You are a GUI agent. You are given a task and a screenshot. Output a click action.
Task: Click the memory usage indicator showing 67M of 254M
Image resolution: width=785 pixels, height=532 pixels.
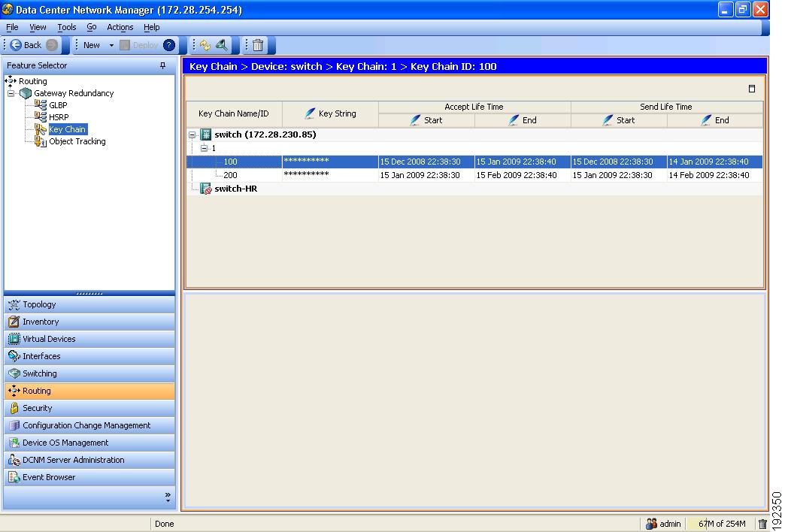pos(721,524)
